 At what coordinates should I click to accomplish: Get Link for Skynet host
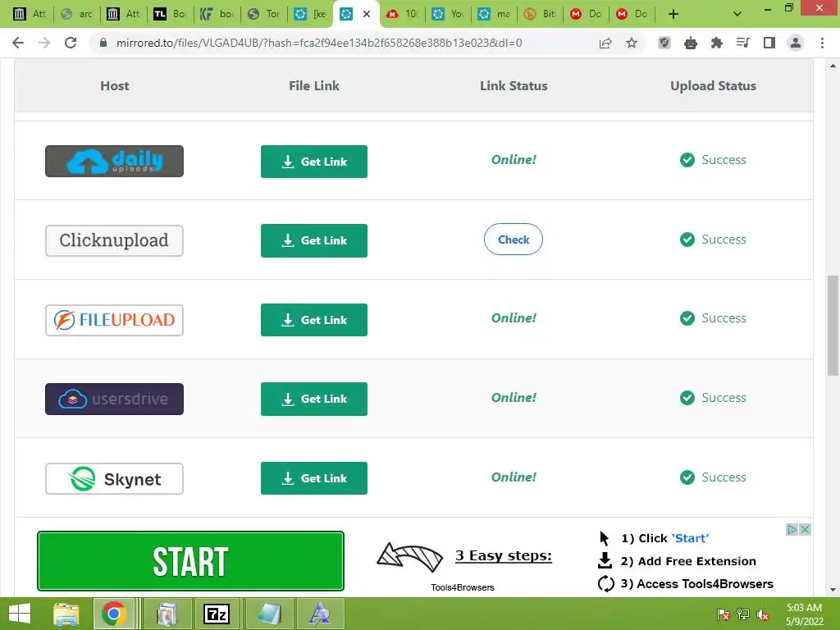pos(314,478)
